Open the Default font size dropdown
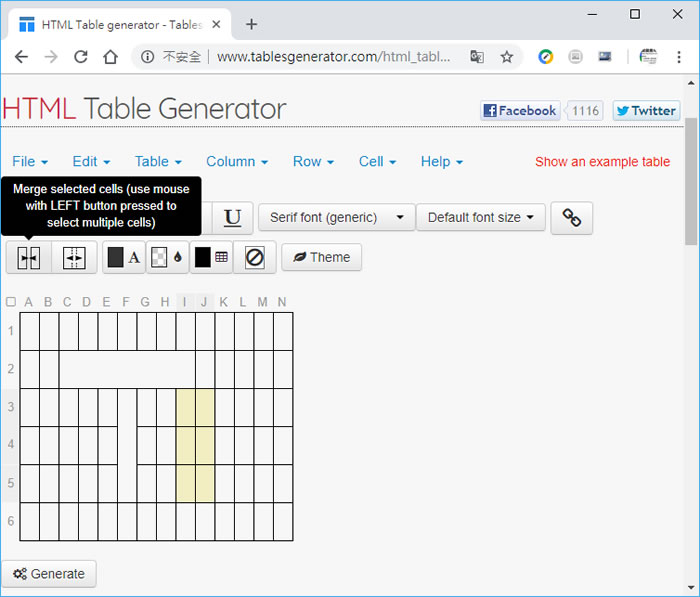The width and height of the screenshot is (700, 597). pyautogui.click(x=481, y=217)
